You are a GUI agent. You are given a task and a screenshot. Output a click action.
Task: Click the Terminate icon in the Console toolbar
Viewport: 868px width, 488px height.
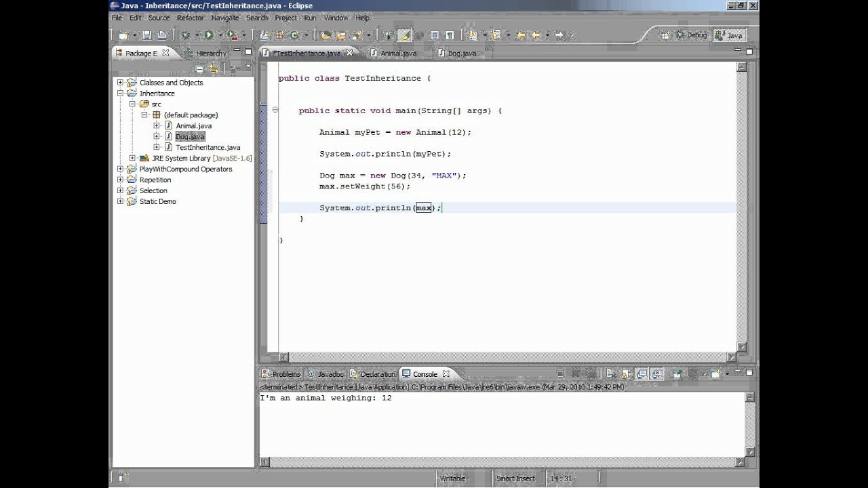click(560, 373)
